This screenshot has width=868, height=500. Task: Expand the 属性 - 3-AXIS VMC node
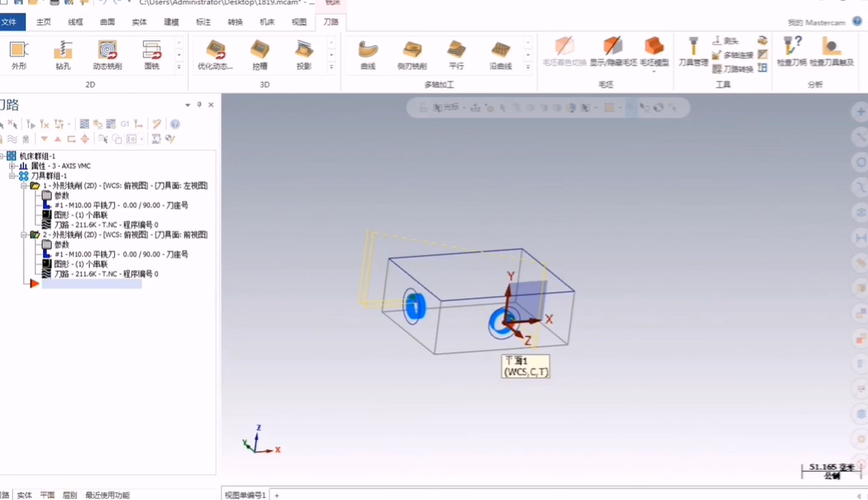point(12,166)
